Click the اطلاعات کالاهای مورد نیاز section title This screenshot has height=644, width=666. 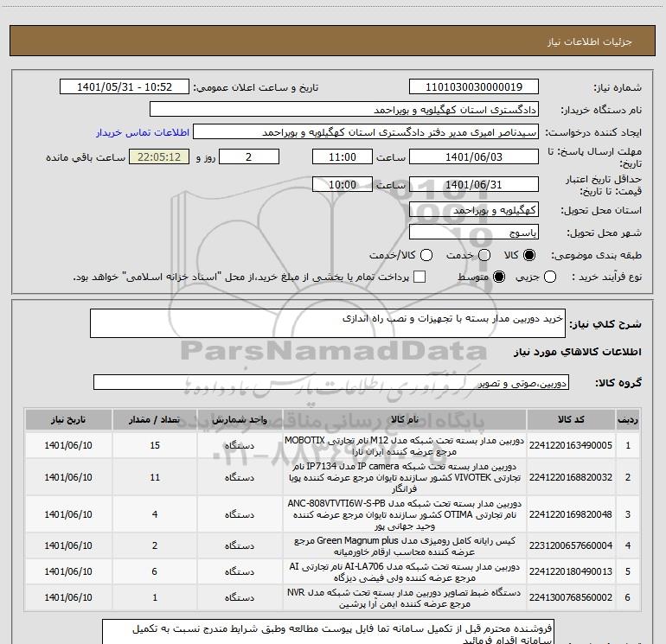coord(578,352)
